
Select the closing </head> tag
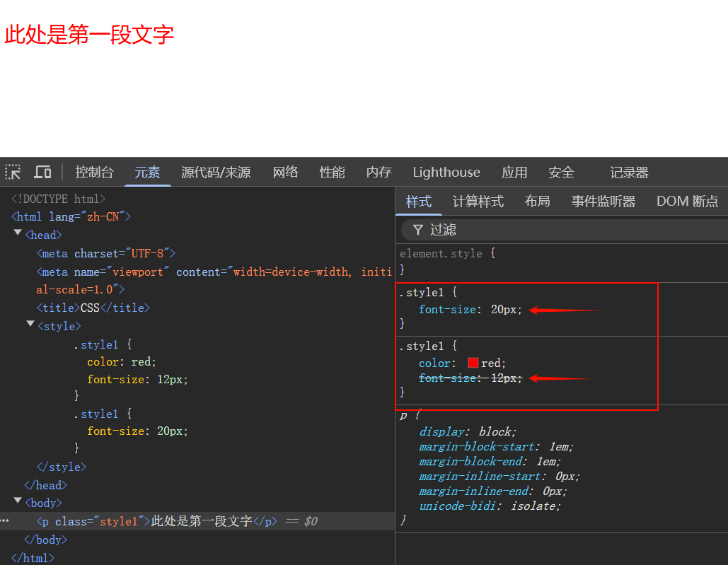tap(45, 486)
